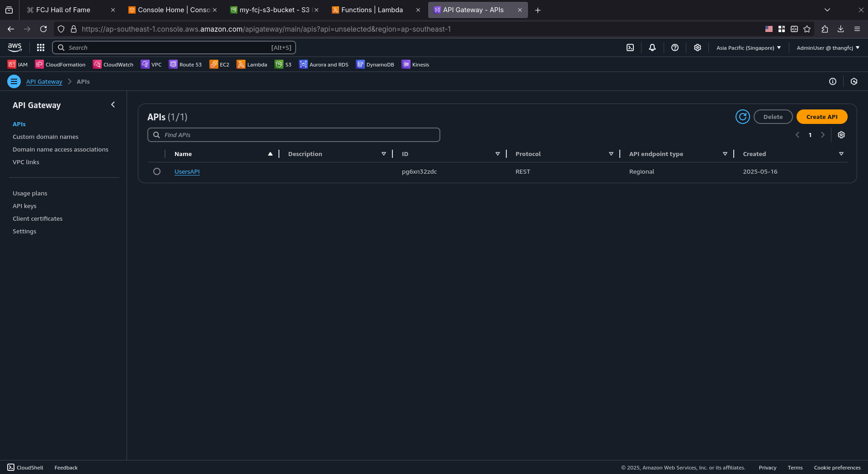The height and width of the screenshot is (474, 868).
Task: Click the AWS logo home icon
Action: tap(15, 47)
